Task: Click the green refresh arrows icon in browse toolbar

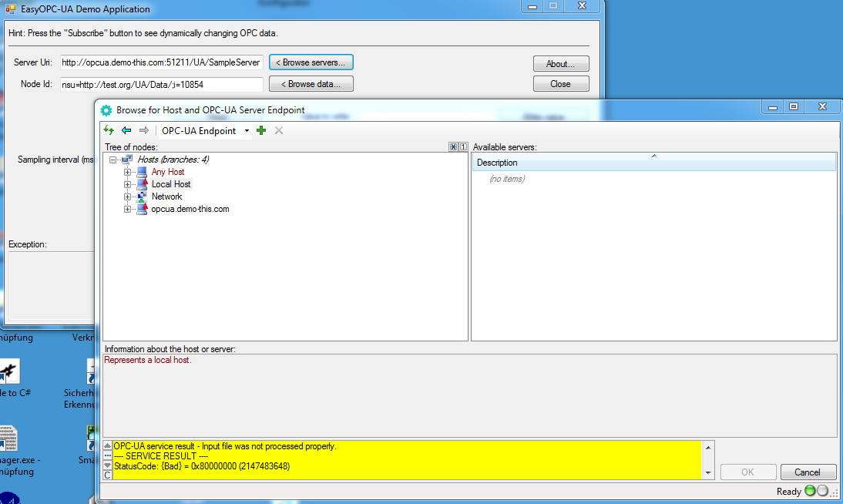Action: pos(109,130)
